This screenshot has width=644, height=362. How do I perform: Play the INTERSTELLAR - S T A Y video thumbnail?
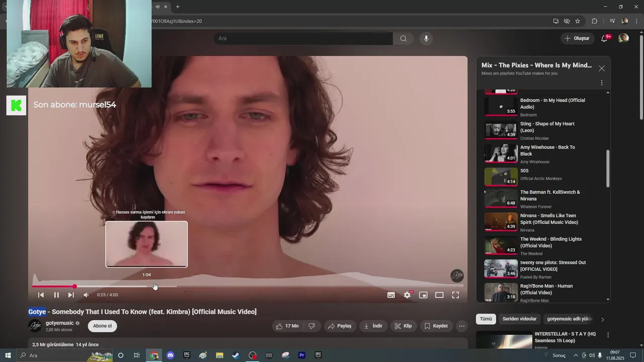tap(504, 340)
